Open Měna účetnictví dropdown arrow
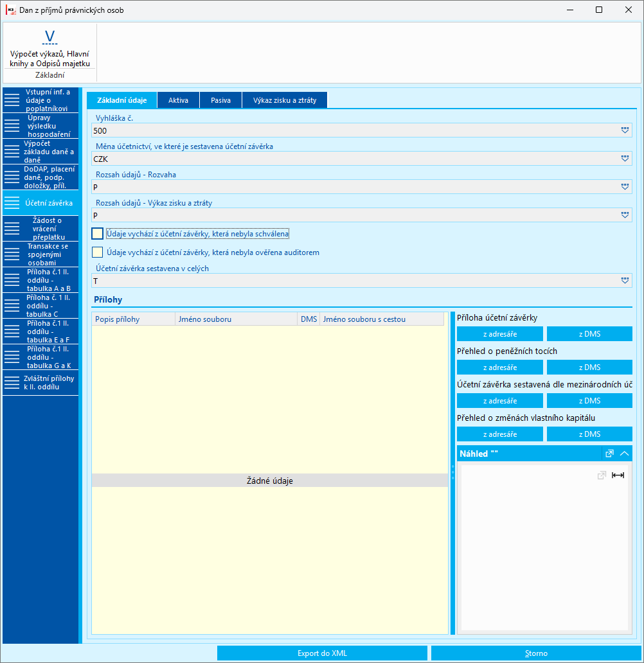The height and width of the screenshot is (663, 644). [625, 159]
